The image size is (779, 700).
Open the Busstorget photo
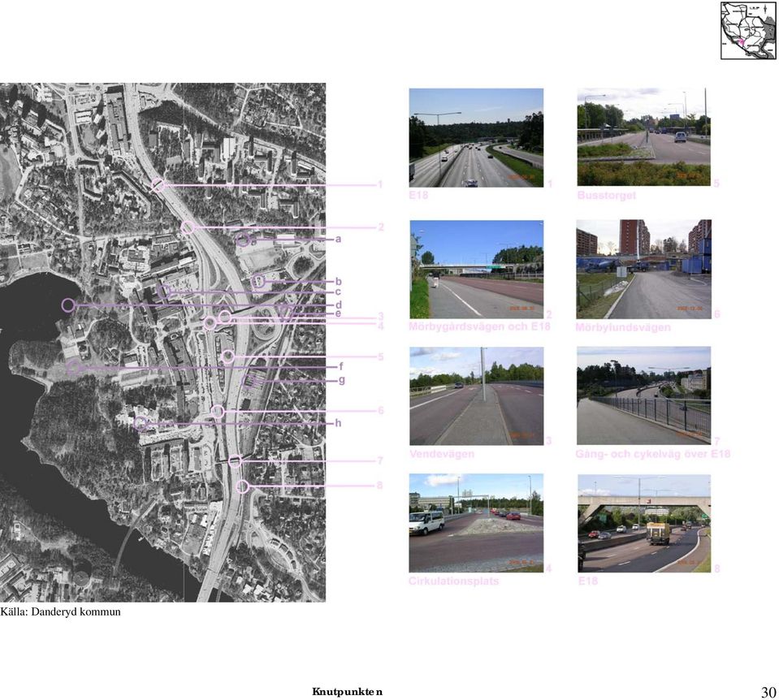(x=644, y=137)
